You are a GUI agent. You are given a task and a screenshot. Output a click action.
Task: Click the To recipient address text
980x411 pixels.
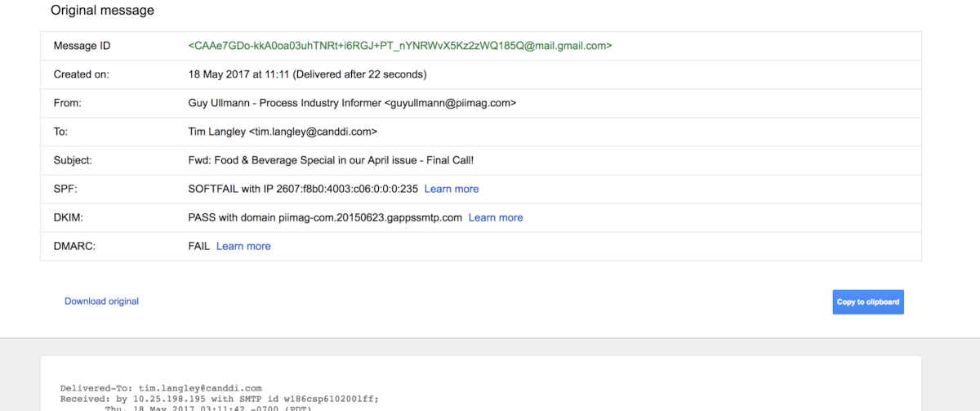coord(283,132)
